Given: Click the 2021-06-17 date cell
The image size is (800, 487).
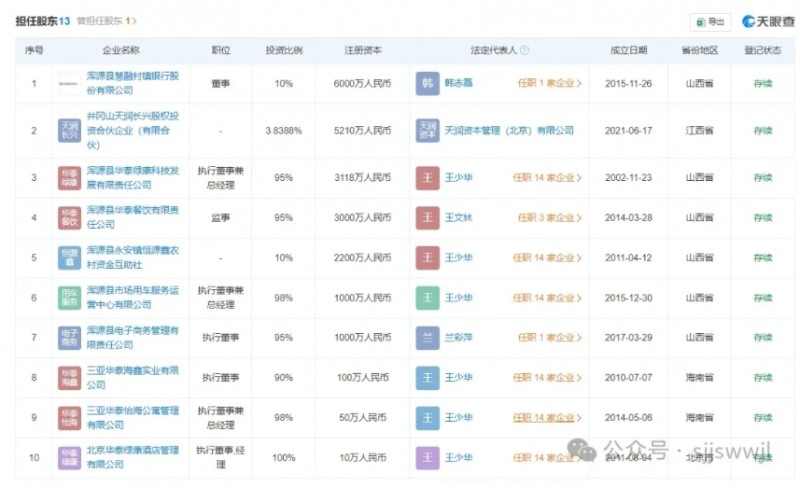Looking at the screenshot, I should pyautogui.click(x=629, y=131).
